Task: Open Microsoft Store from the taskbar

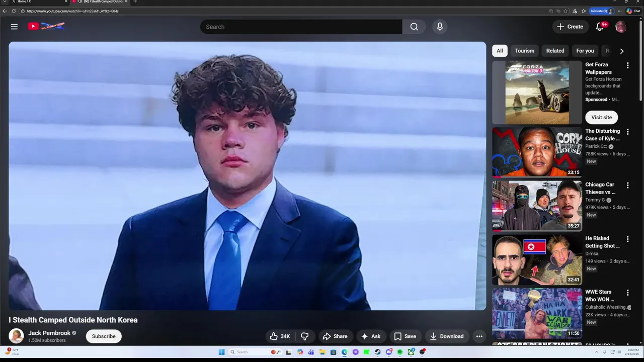Action: point(333,352)
